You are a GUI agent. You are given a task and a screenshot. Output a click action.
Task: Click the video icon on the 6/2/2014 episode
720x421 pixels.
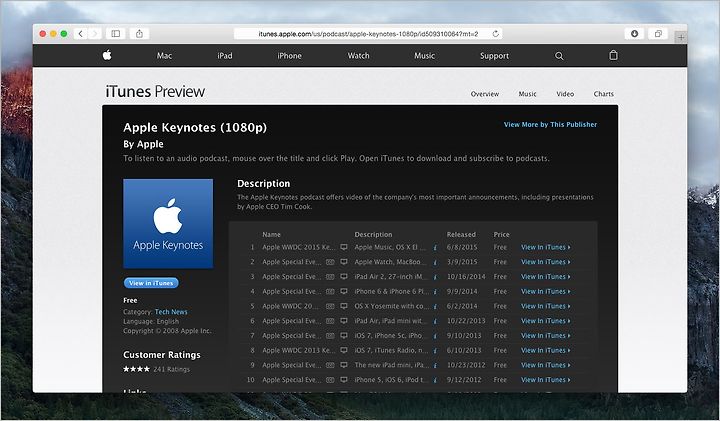coord(343,306)
